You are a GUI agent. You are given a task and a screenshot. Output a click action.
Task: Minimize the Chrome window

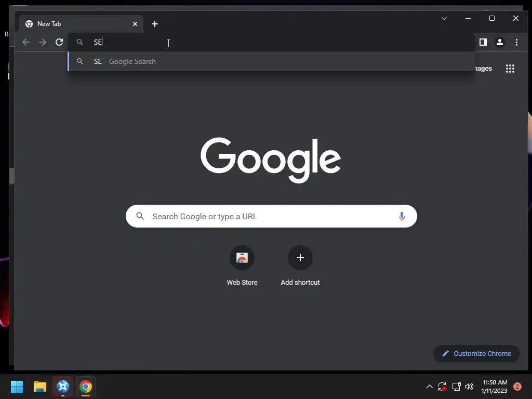click(468, 18)
